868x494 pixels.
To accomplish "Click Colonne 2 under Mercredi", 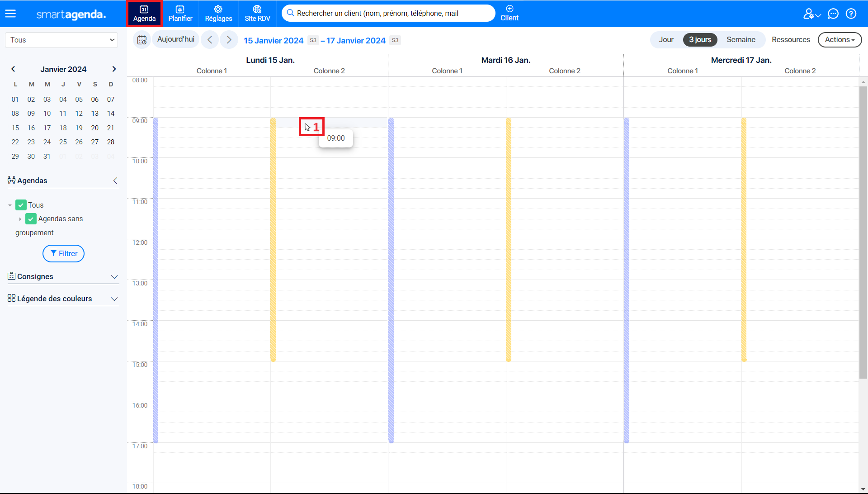I will 800,71.
